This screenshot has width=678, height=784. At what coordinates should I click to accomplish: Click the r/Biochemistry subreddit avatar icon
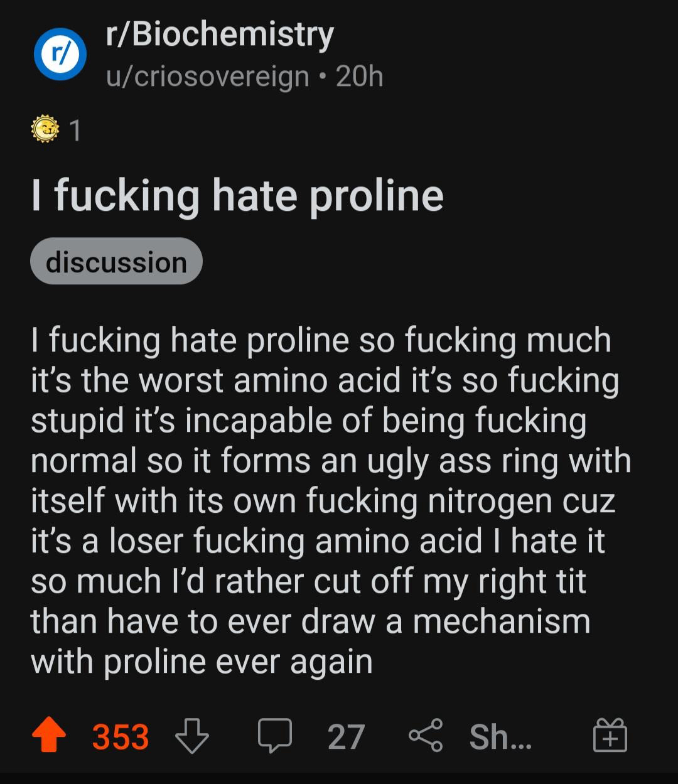coord(60,54)
